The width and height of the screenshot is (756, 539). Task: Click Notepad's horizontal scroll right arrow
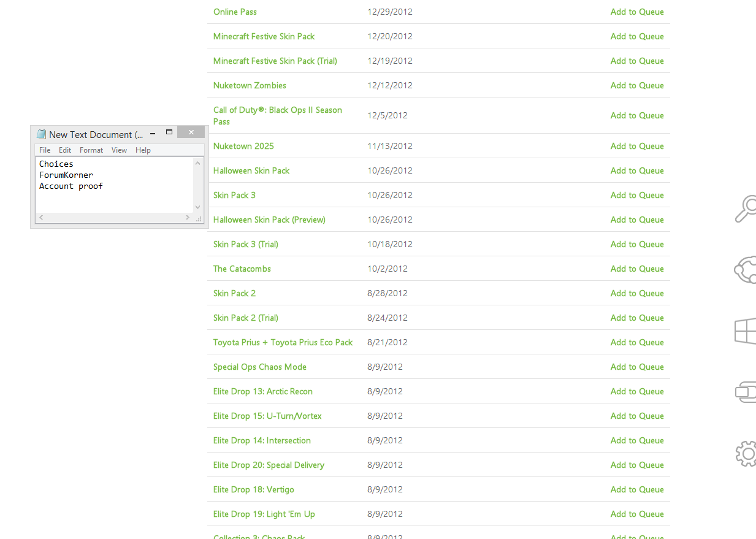pos(188,218)
